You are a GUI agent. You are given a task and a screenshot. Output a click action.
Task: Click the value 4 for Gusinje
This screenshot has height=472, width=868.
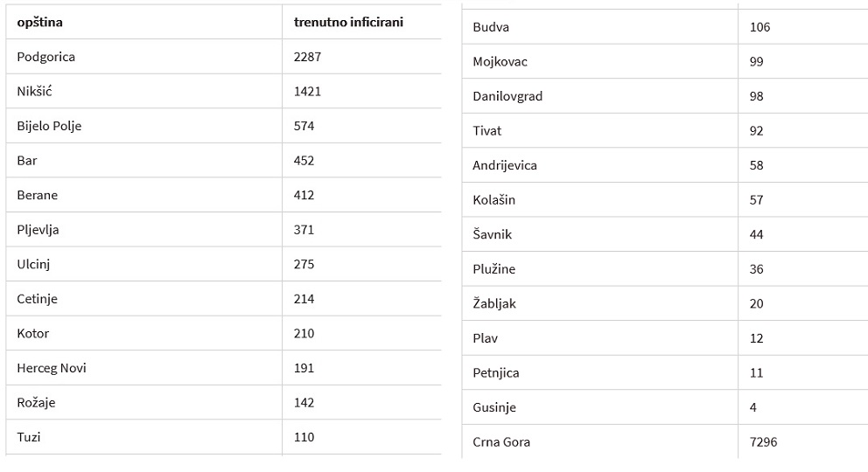point(752,408)
